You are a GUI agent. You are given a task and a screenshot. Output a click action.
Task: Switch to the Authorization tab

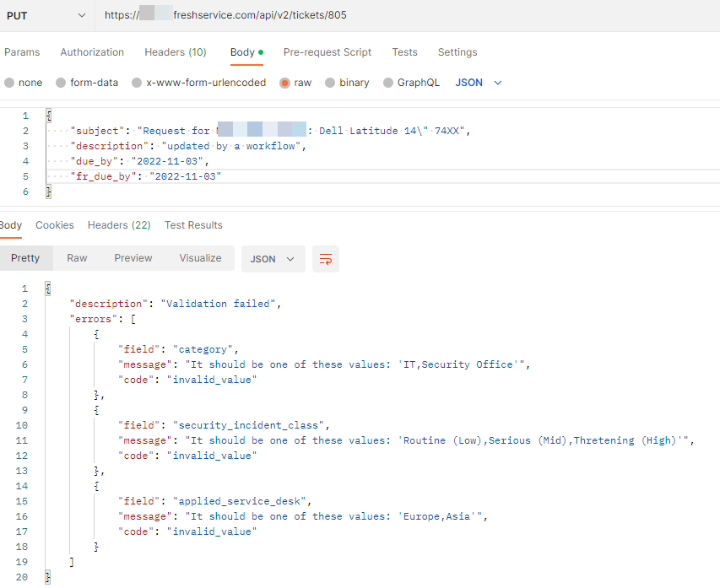[92, 52]
